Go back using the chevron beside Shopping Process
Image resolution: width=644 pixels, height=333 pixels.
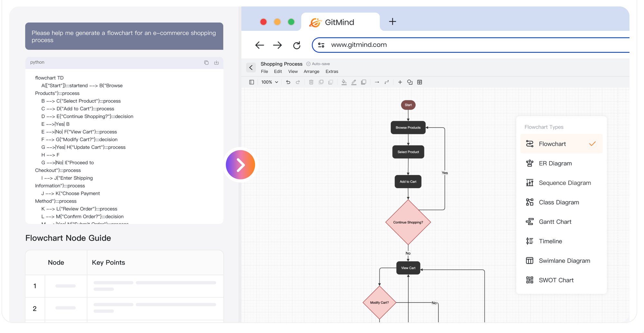point(251,68)
